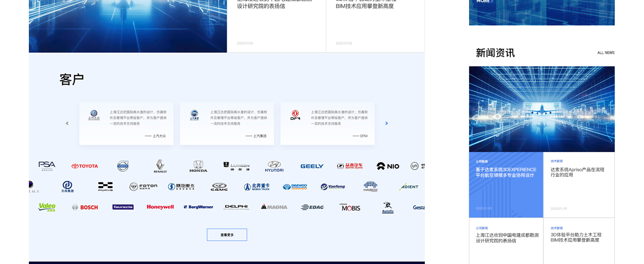Click the Zotye Auto 众泰汽车 logo

350,166
